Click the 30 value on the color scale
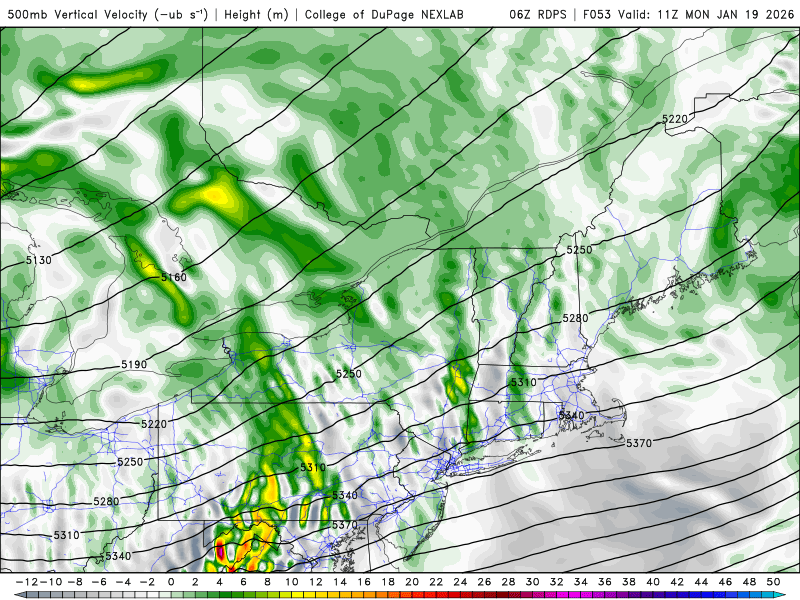Screen dimensions: 800x600 coord(532,582)
